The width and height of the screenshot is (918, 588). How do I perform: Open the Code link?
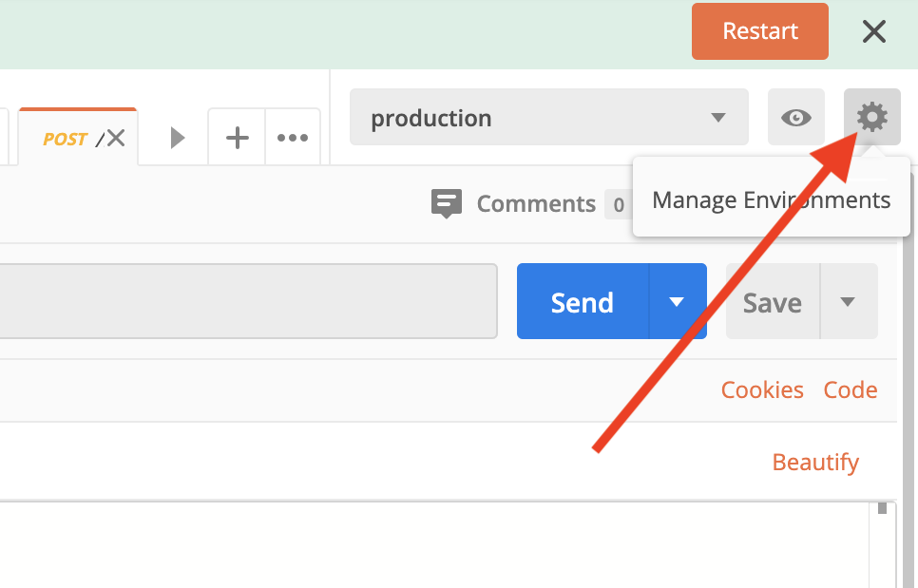pos(851,389)
